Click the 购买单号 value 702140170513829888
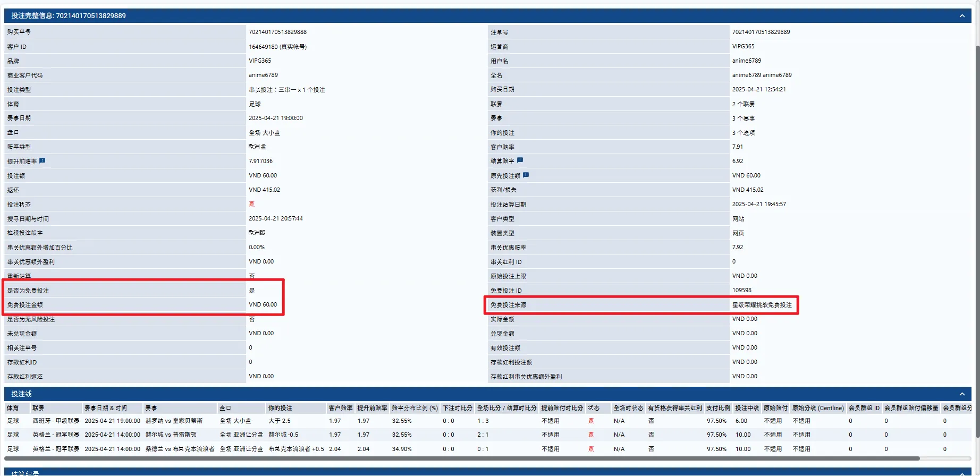Image resolution: width=980 pixels, height=476 pixels. (x=277, y=32)
